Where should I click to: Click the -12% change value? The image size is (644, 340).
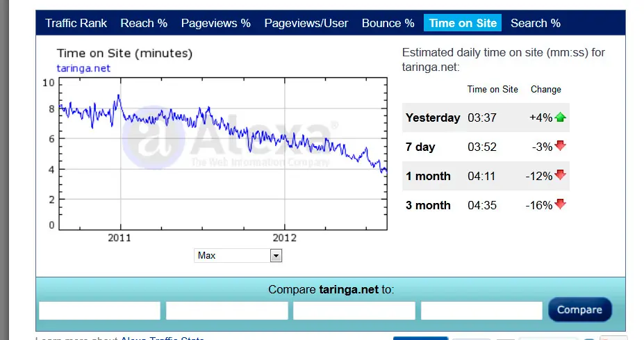coord(539,177)
